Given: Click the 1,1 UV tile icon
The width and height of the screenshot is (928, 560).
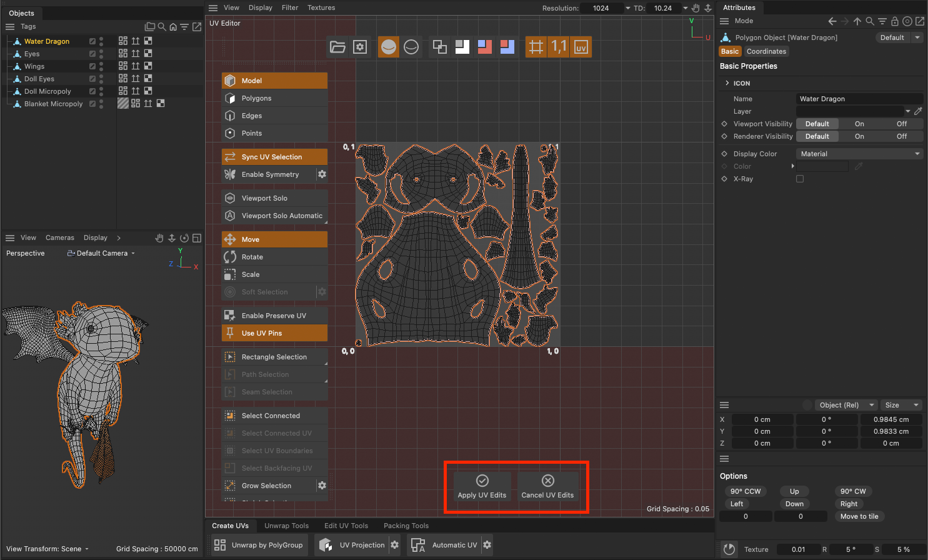Looking at the screenshot, I should (x=559, y=47).
